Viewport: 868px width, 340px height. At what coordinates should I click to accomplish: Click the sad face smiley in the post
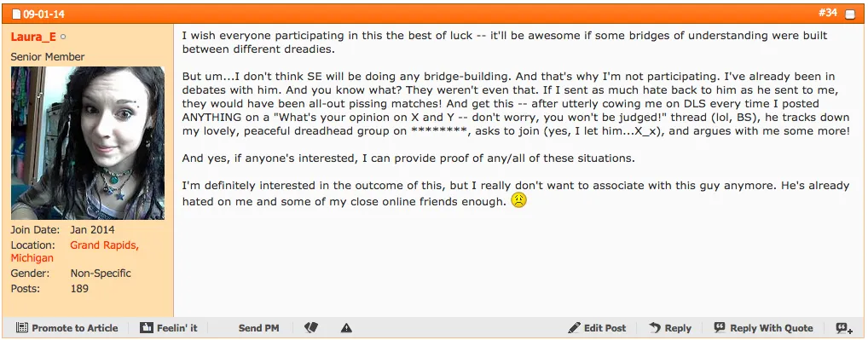pos(518,200)
